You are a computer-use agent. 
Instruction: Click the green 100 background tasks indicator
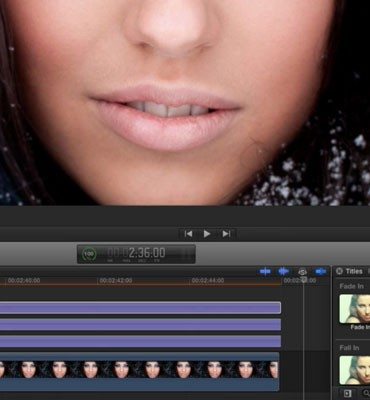89,254
